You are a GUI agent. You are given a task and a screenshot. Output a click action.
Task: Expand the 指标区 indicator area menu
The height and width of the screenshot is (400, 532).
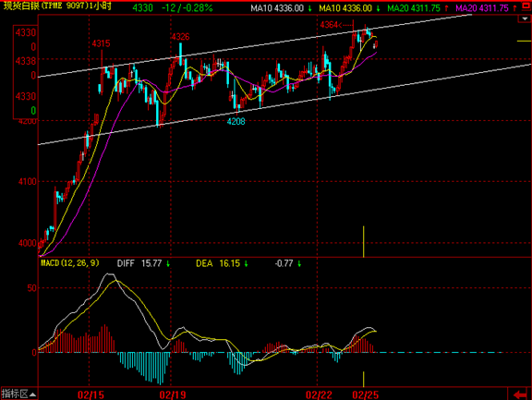pyautogui.click(x=18, y=394)
